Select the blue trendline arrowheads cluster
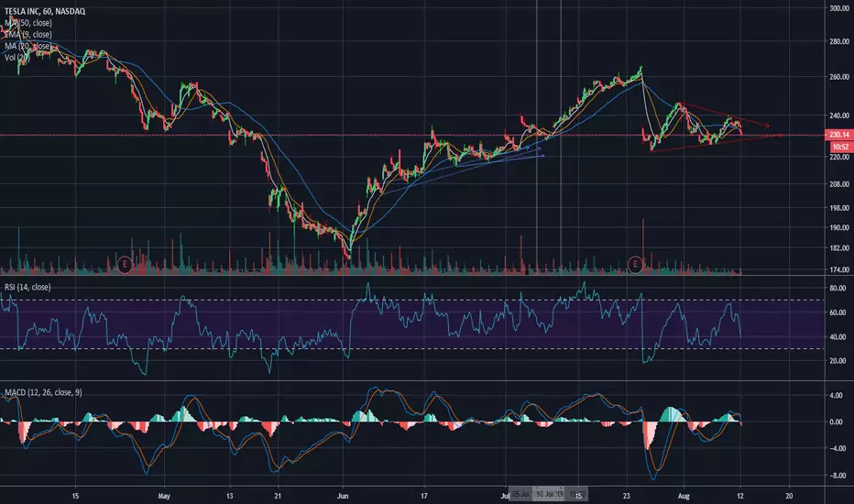Image resolution: width=854 pixels, height=504 pixels. (x=542, y=150)
